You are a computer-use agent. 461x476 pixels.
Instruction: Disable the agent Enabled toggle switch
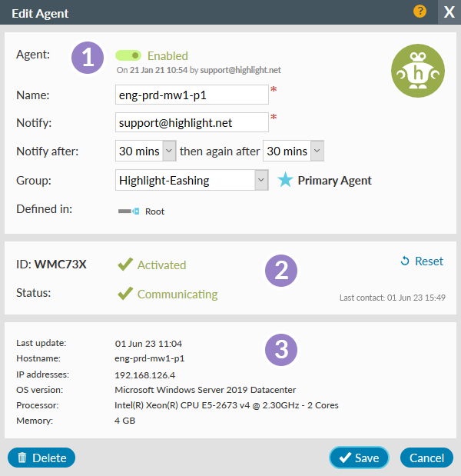pos(128,55)
